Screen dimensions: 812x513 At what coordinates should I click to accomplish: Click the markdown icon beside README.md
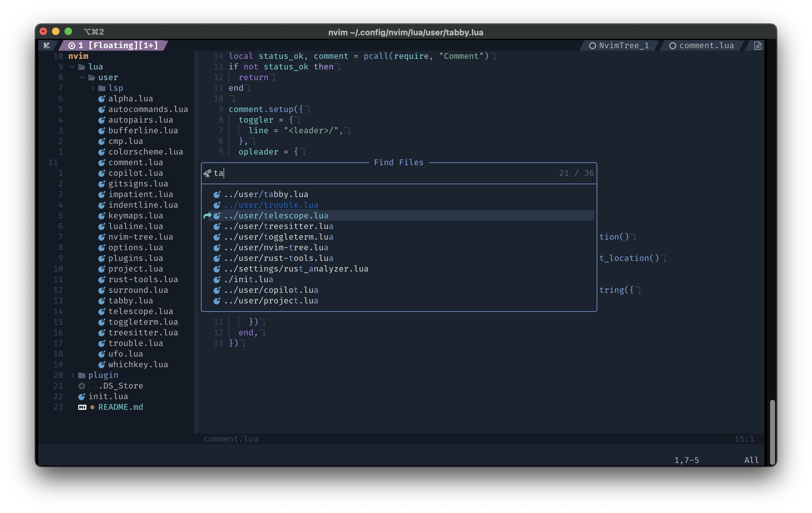point(82,407)
